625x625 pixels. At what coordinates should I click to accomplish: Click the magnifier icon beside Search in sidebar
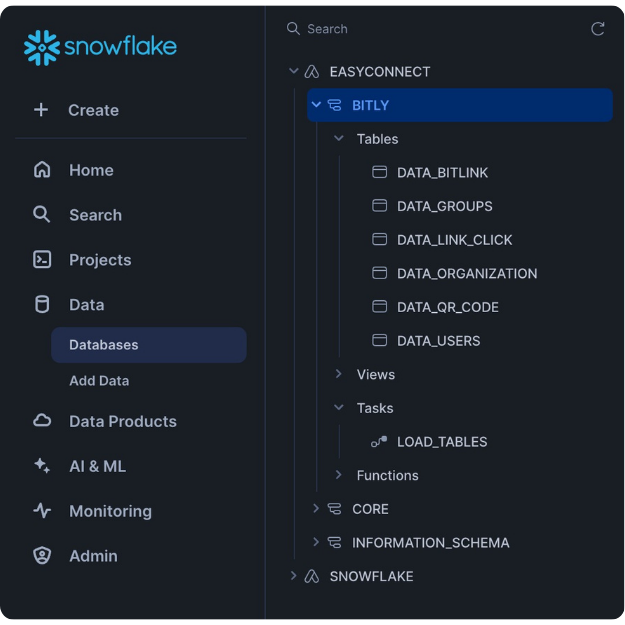coord(41,214)
